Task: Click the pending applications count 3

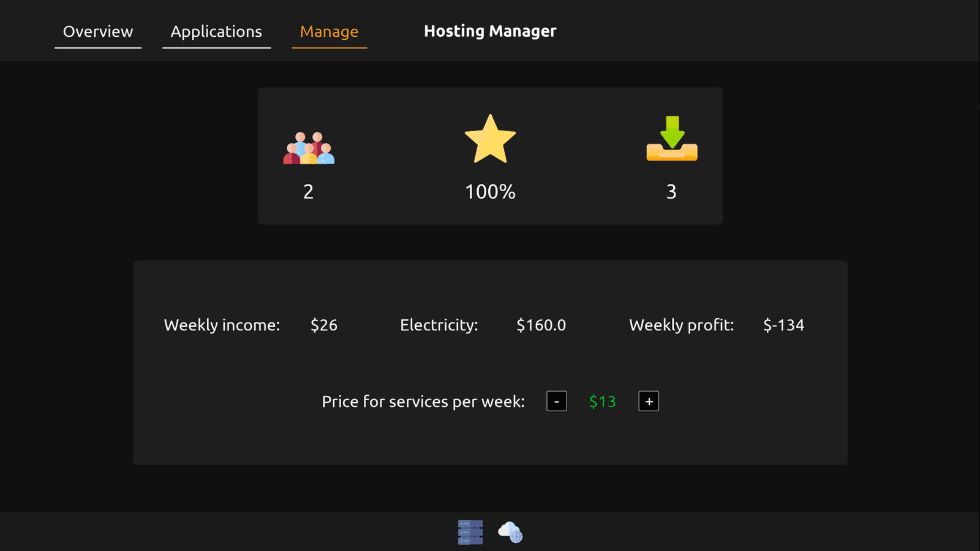Action: pos(672,192)
